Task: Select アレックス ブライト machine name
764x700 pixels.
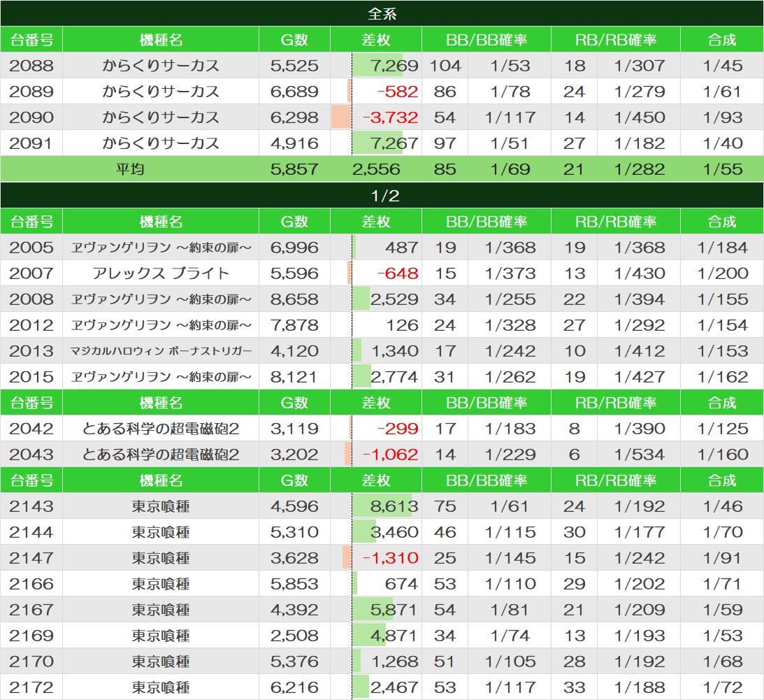Action: tap(160, 273)
